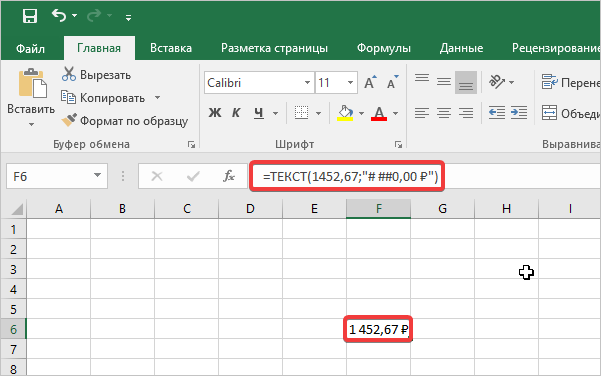Increase font size with the larger A

click(x=370, y=82)
